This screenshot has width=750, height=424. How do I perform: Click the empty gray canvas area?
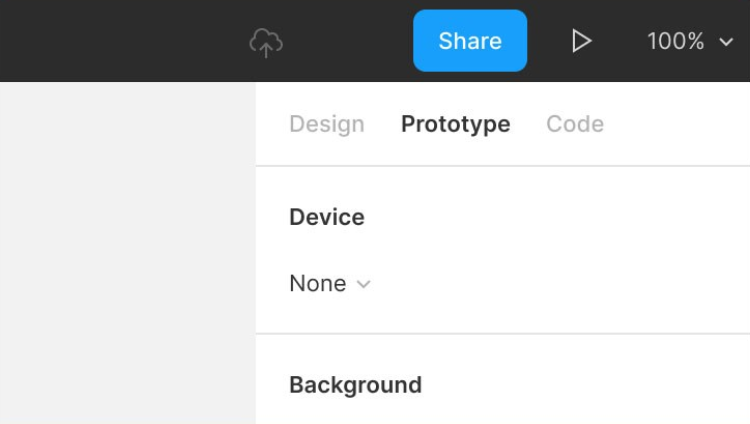point(128,253)
